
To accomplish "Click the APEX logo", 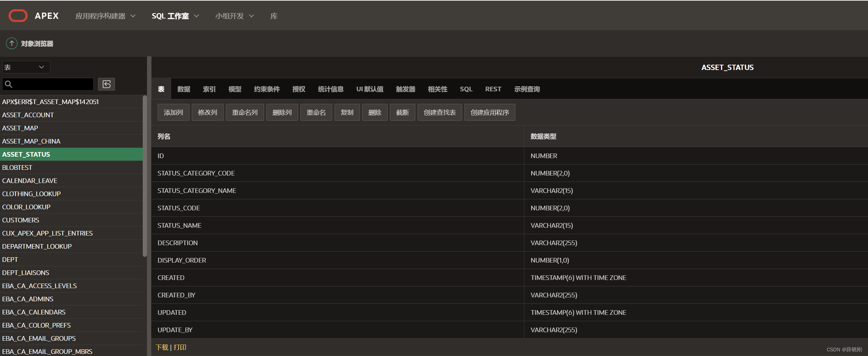I will 33,15.
